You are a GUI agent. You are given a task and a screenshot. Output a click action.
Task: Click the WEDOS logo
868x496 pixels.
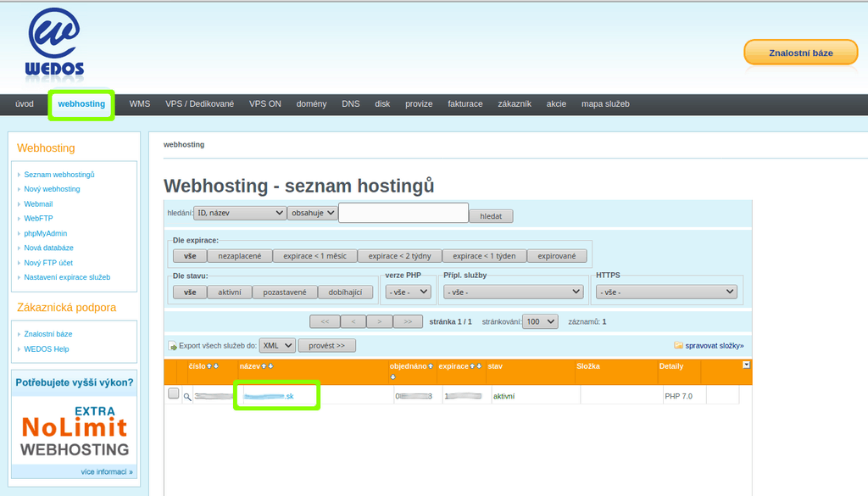(x=54, y=42)
